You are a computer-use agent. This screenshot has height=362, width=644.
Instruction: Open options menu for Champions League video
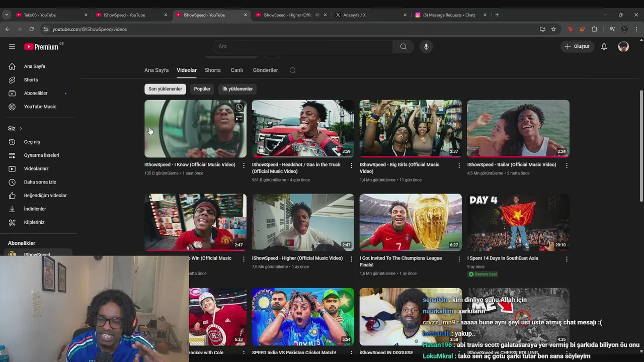click(459, 259)
